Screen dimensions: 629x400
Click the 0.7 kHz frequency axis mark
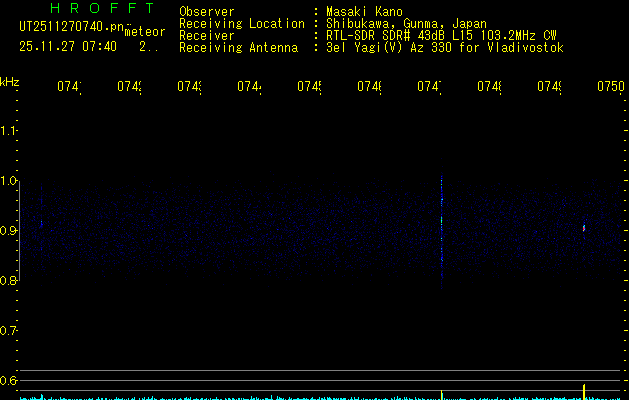pos(9,330)
